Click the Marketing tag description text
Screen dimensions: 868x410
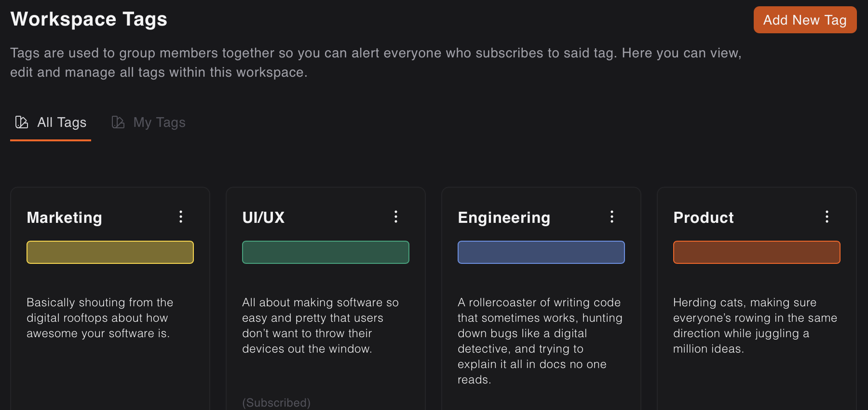point(100,318)
